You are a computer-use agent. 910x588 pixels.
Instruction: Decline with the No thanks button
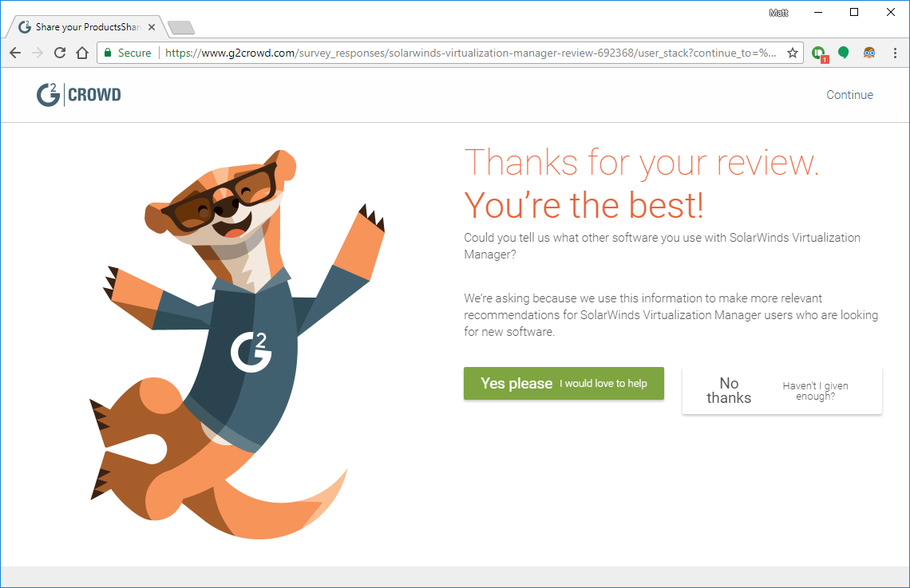[781, 390]
